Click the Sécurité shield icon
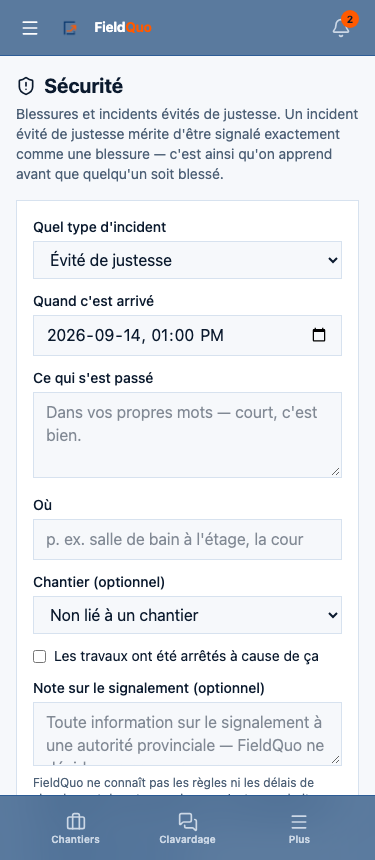The height and width of the screenshot is (860, 375). [x=25, y=86]
